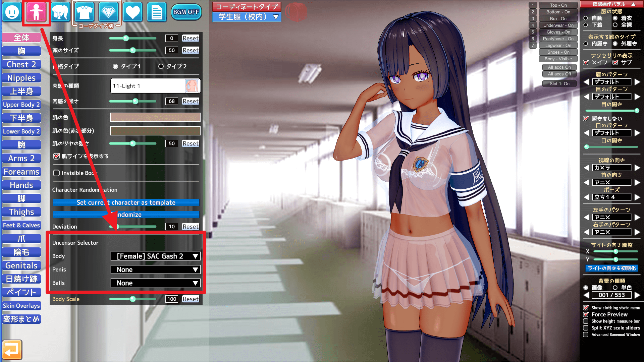The image size is (644, 362).
Task: Enable the Invisible Body checkbox
Action: (56, 173)
